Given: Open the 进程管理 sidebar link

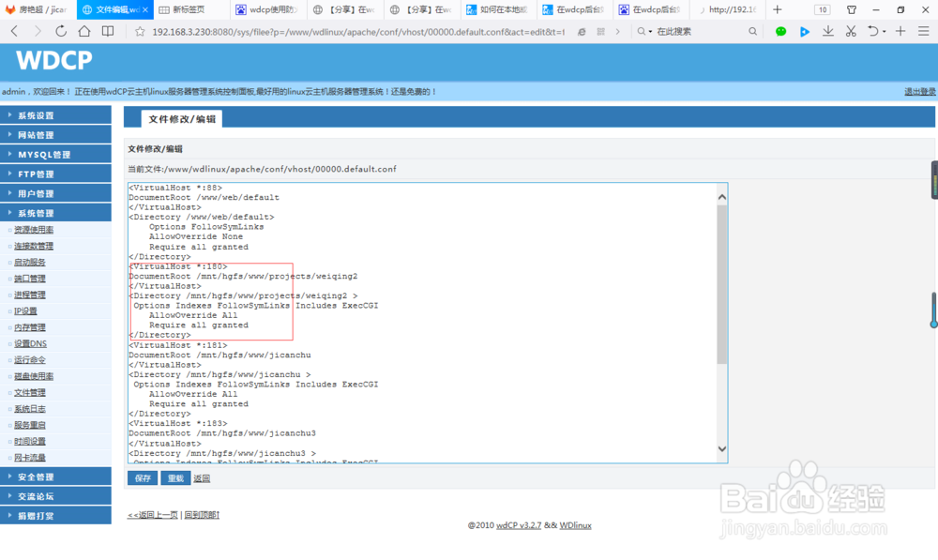Looking at the screenshot, I should click(30, 295).
